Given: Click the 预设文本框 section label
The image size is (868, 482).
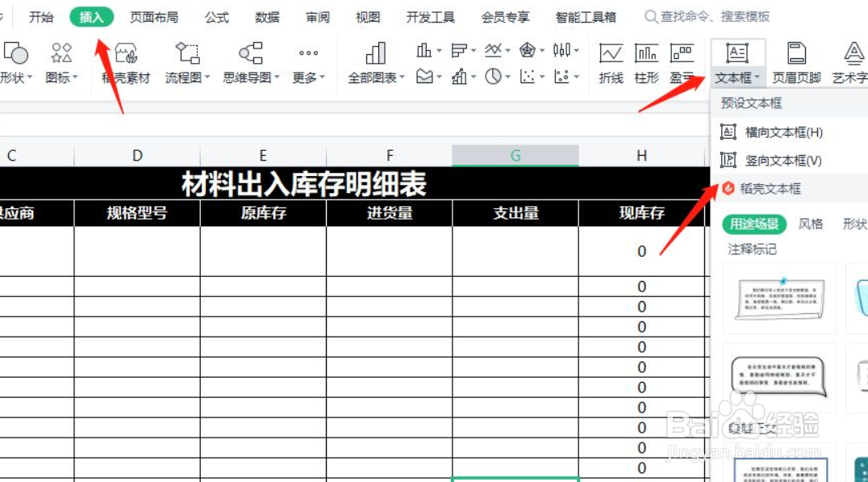Looking at the screenshot, I should 751,103.
